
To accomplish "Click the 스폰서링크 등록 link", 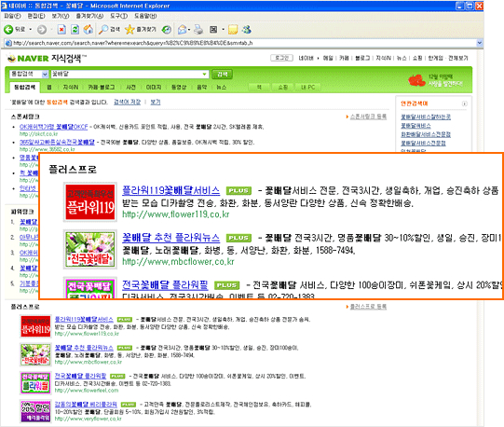I will pos(368,117).
